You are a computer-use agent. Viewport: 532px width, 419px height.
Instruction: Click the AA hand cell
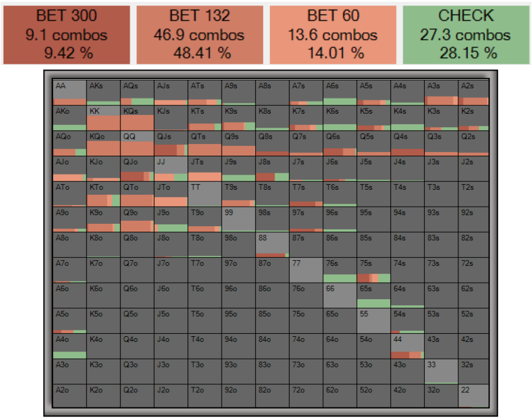70,92
